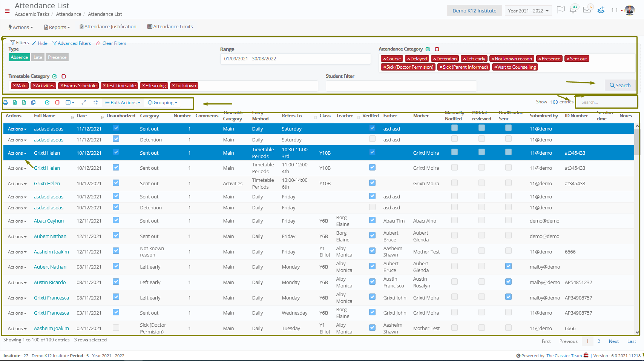Clear all Attendance Categories red square

pyautogui.click(x=437, y=49)
